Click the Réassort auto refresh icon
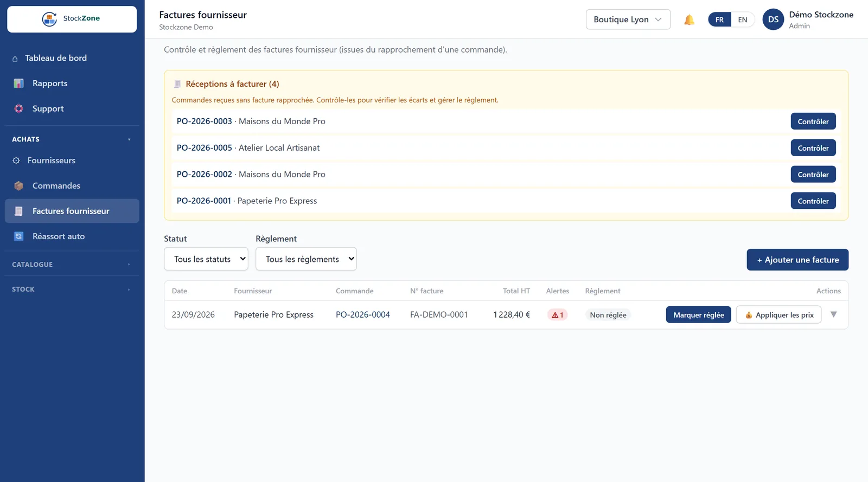The height and width of the screenshot is (482, 868). point(19,236)
